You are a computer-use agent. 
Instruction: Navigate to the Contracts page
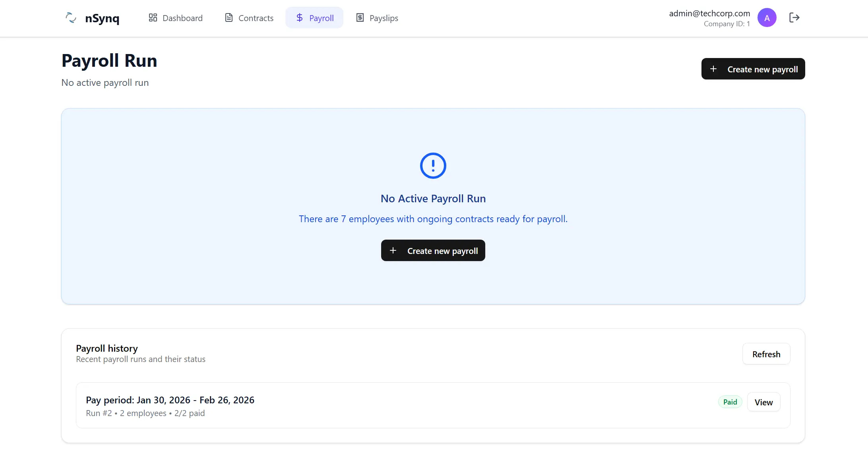pyautogui.click(x=256, y=17)
